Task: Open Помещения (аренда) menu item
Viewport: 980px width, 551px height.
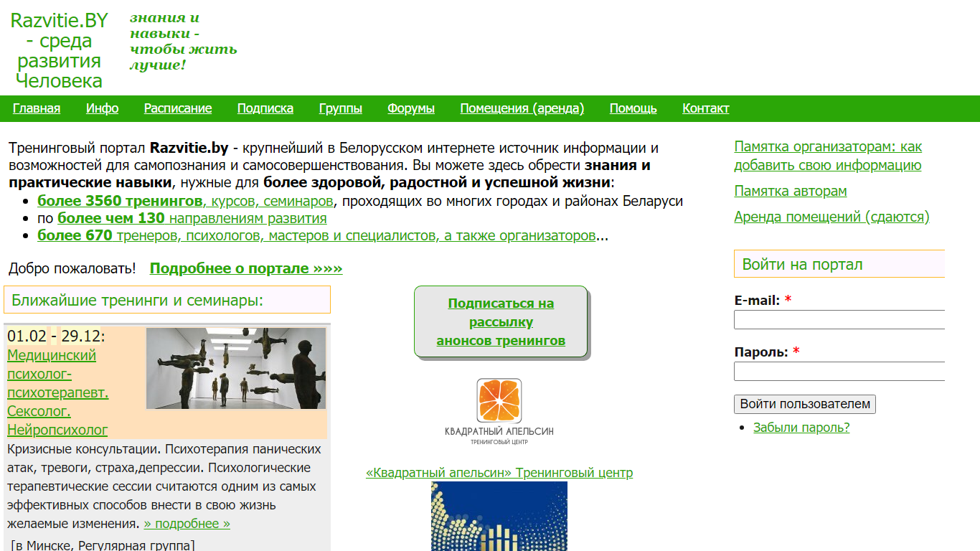Action: tap(522, 108)
